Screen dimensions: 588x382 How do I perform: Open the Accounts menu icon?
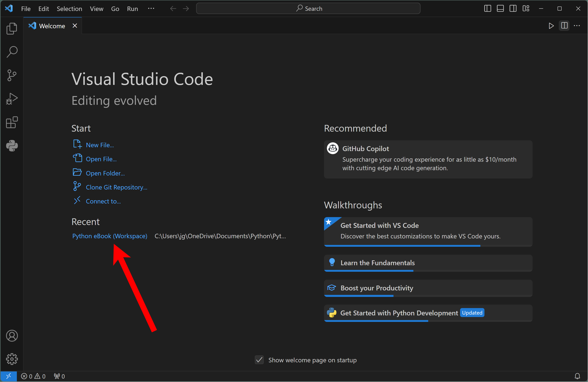point(12,336)
